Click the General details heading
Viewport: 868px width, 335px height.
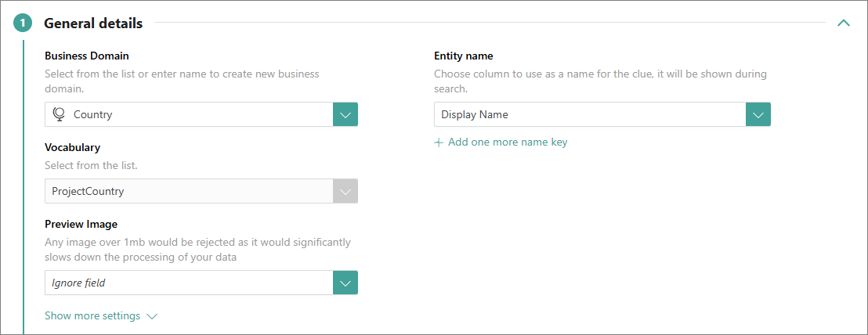(x=93, y=23)
